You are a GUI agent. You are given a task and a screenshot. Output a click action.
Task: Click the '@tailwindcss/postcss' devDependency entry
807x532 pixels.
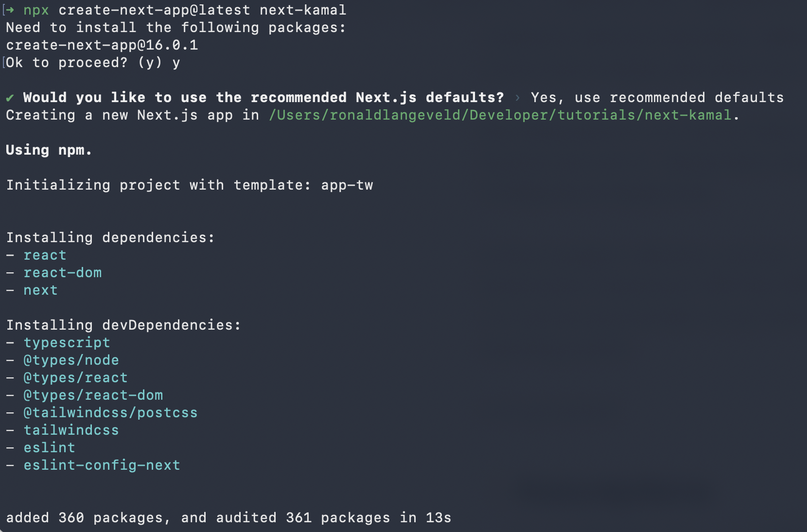point(111,413)
